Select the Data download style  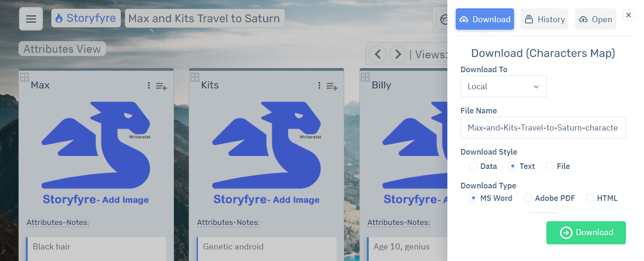click(473, 166)
